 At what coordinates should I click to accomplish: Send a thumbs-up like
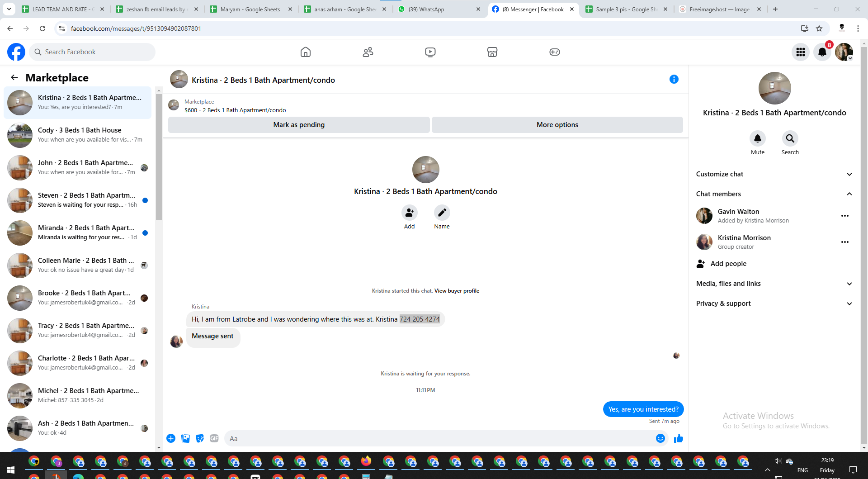(679, 438)
